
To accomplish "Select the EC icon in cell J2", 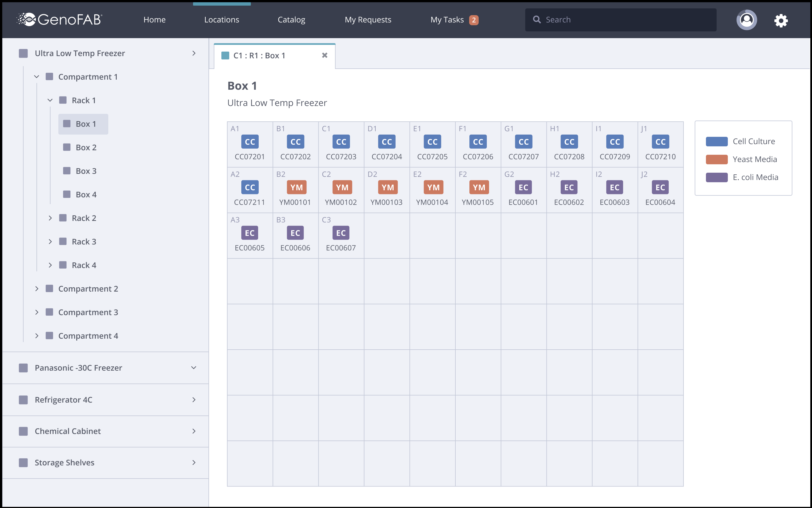I will (x=660, y=188).
